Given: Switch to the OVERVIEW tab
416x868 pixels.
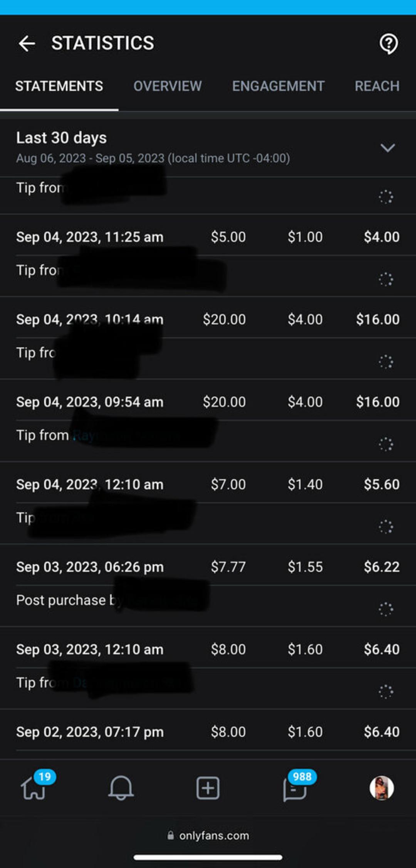Looking at the screenshot, I should tap(168, 86).
